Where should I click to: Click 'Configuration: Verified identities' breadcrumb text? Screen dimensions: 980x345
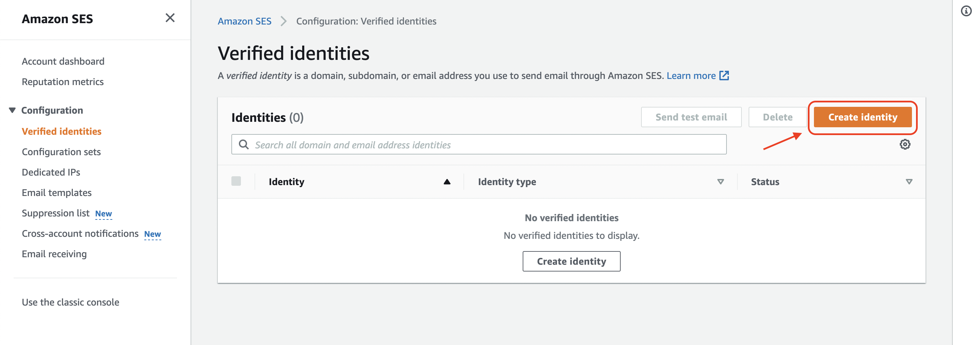tap(366, 21)
